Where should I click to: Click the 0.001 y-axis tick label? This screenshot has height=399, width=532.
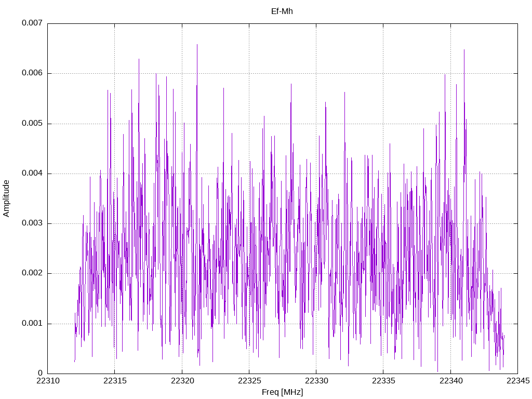tap(32, 323)
